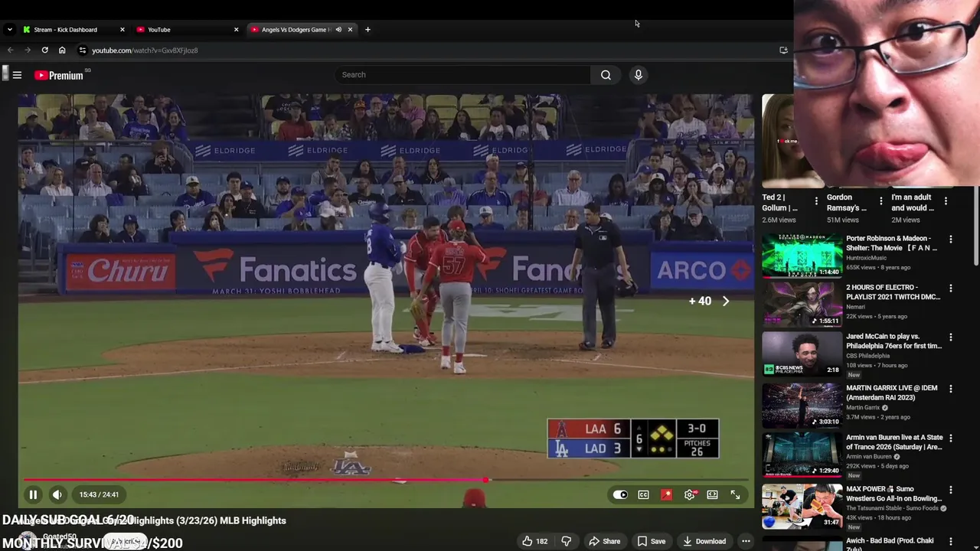The height and width of the screenshot is (551, 980).
Task: Open the YouTube guide hamburger menu
Action: (x=17, y=75)
